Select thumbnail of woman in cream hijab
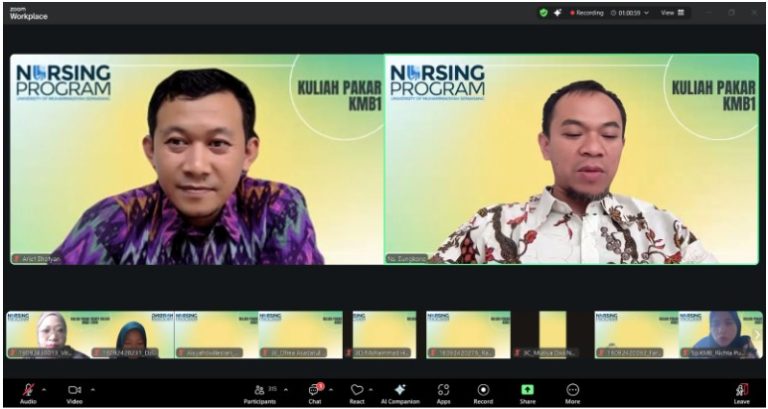This screenshot has width=768, height=409. pyautogui.click(x=48, y=335)
